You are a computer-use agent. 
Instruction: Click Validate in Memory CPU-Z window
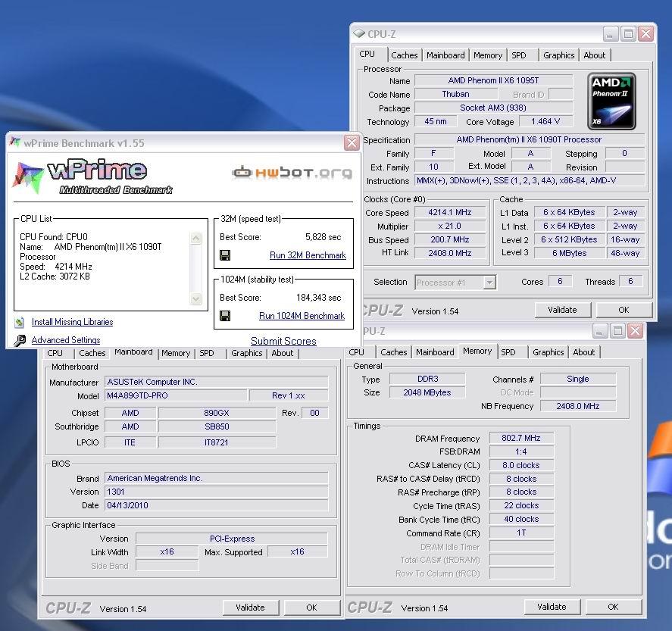click(552, 607)
